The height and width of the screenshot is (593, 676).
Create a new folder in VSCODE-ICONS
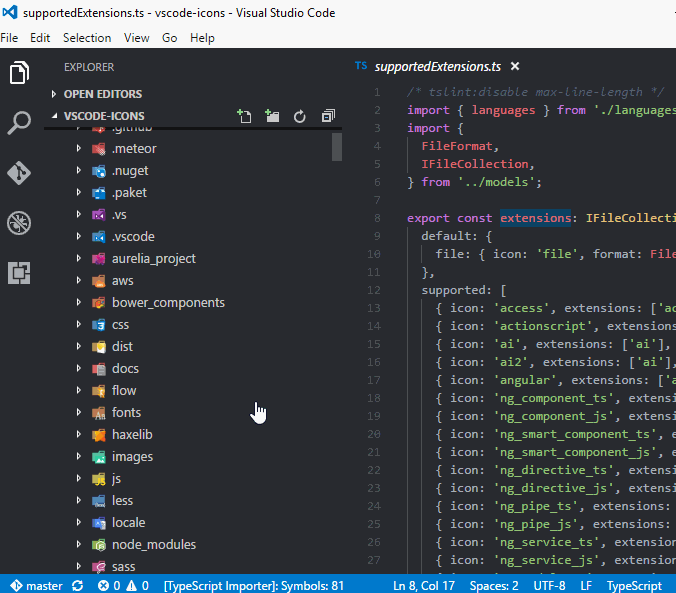coord(272,116)
